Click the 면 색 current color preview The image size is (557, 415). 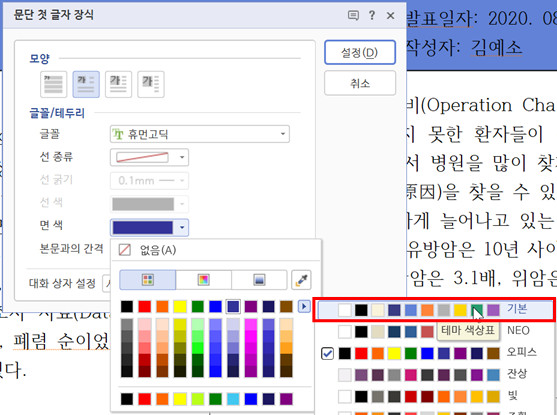coord(143,227)
